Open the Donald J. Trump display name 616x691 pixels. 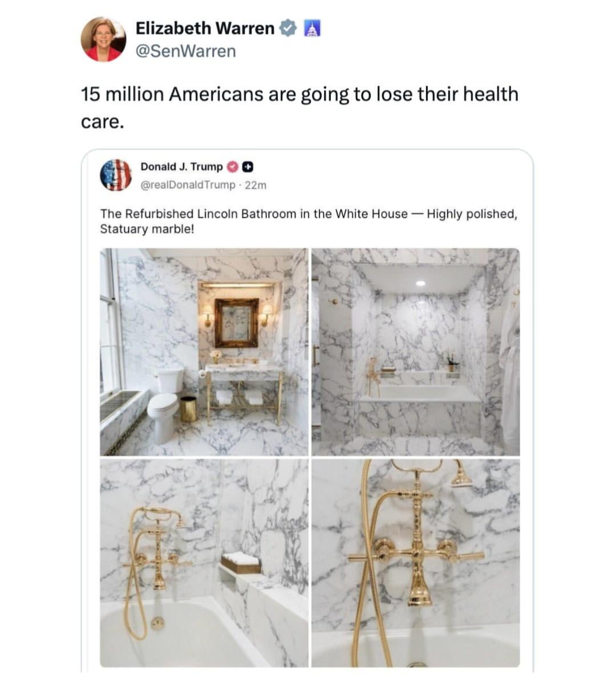(181, 166)
